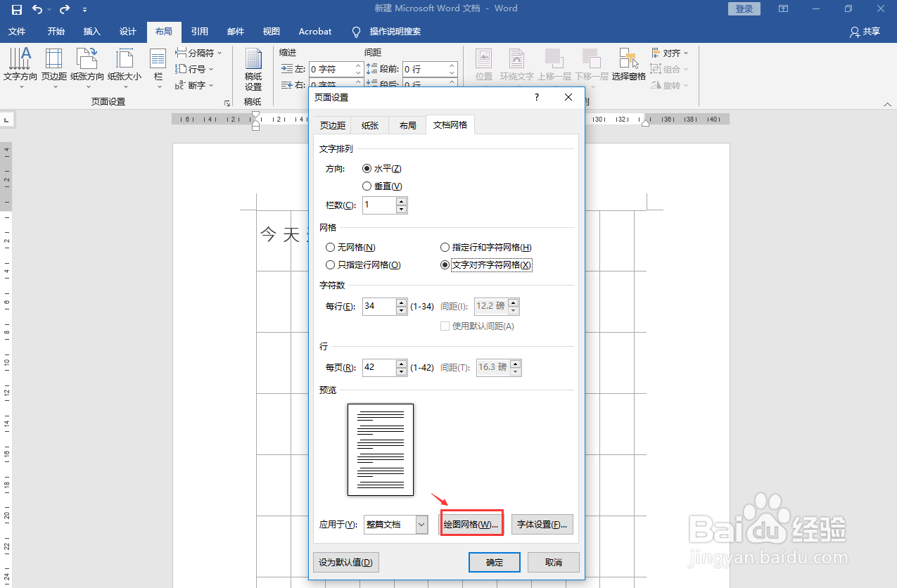Image resolution: width=897 pixels, height=588 pixels.
Task: Click the up stepper beside 每行 value 34
Action: 401,302
